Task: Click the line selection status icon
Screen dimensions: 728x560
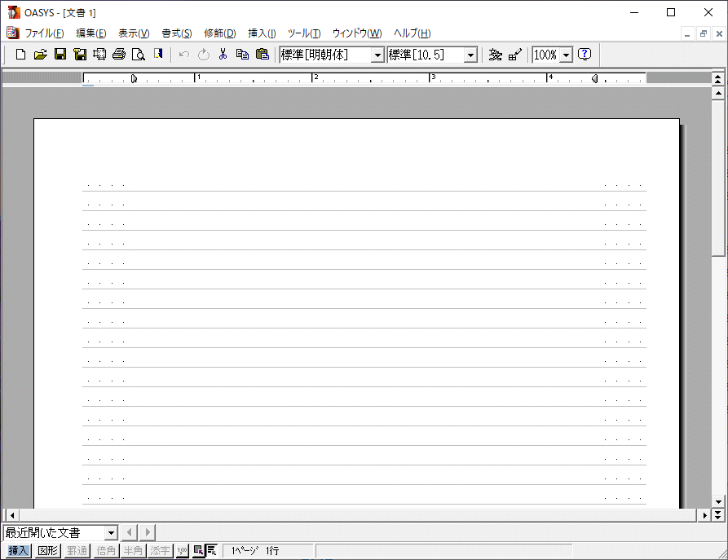Action: 211,551
